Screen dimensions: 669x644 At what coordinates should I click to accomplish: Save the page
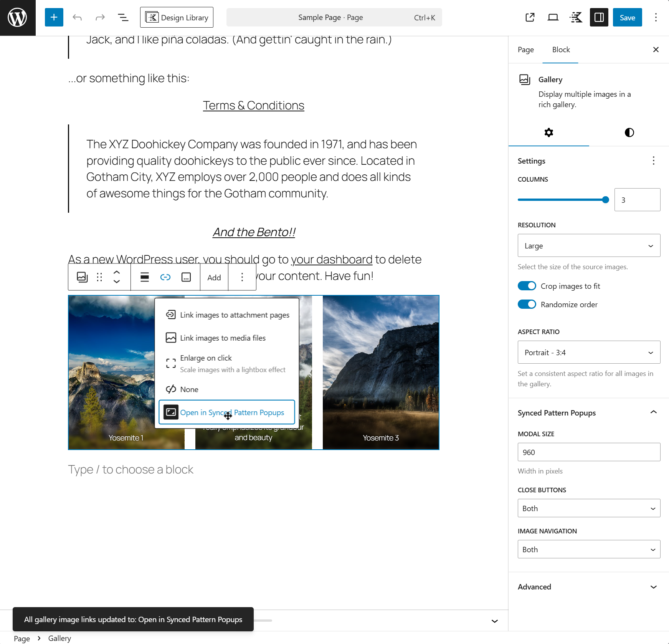point(627,17)
